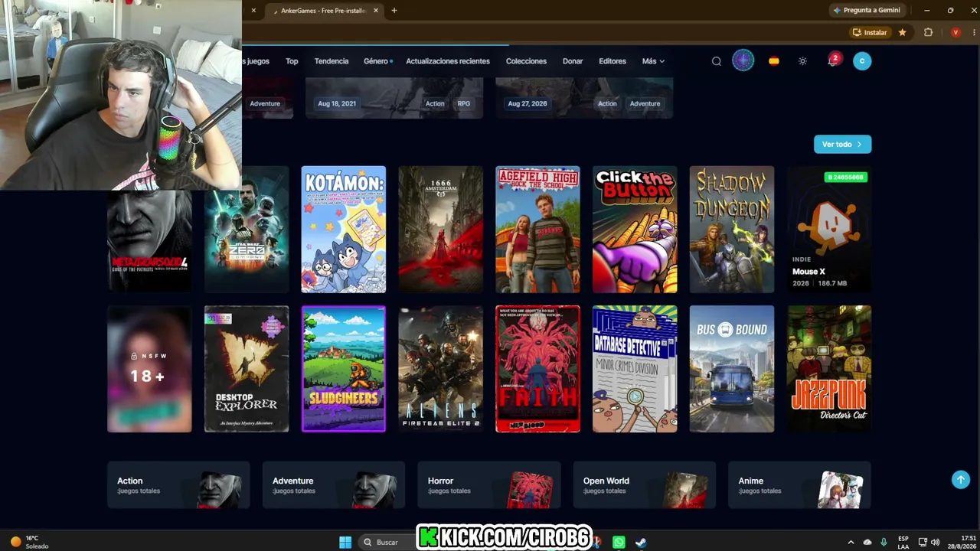Screen dimensions: 980x551
Task: Open notifications bell with 2 badge
Action: pos(833,60)
